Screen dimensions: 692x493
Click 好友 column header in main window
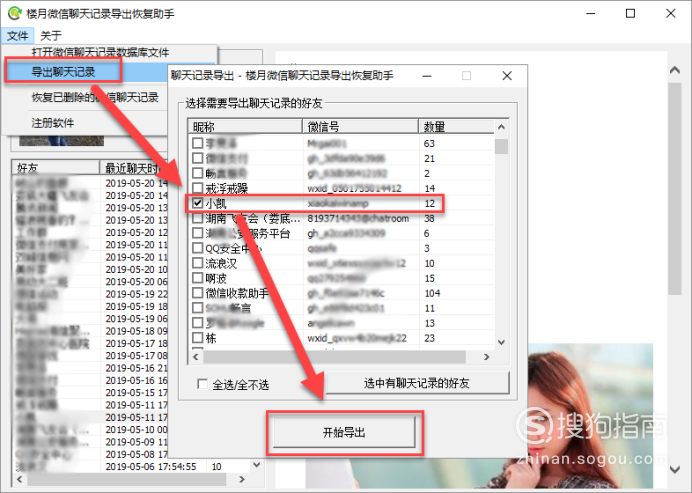click(56, 168)
